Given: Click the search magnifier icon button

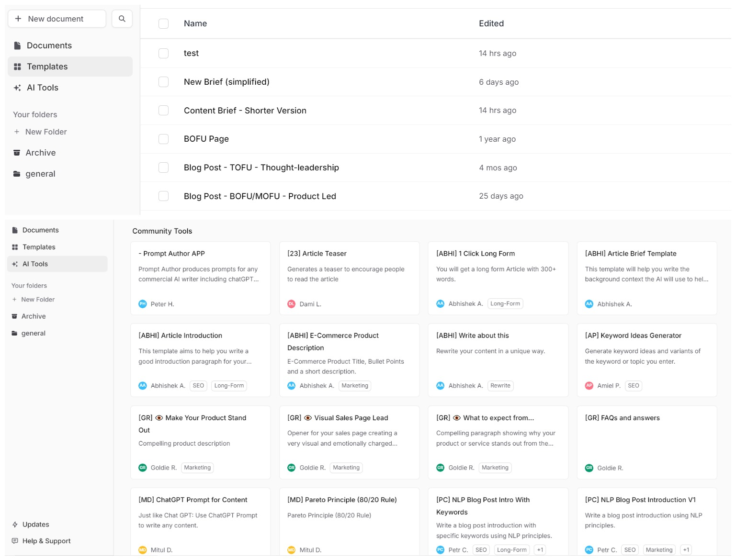Looking at the screenshot, I should pos(122,19).
